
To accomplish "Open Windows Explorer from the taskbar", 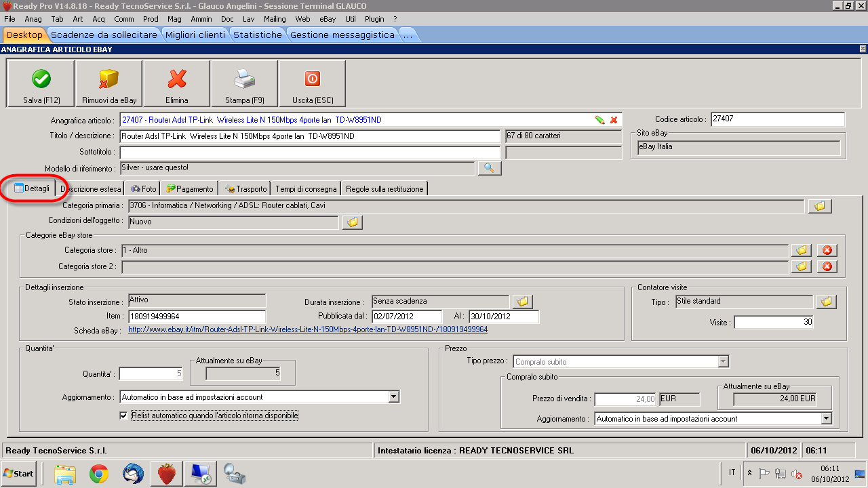I will coord(65,474).
